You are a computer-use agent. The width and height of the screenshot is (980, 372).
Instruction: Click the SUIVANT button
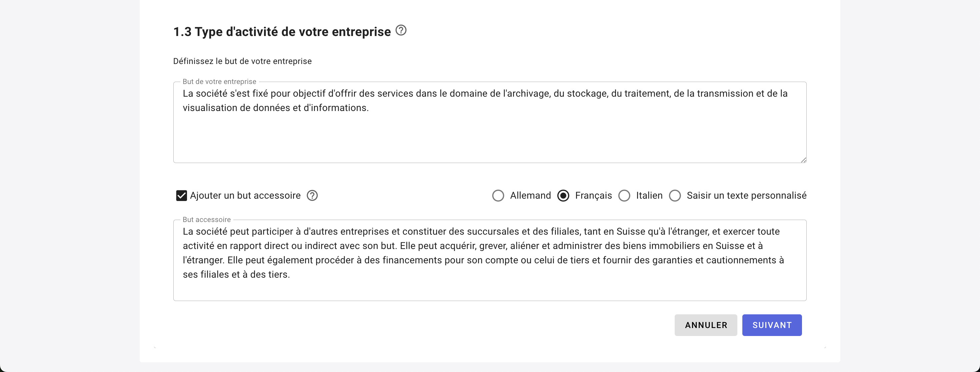pyautogui.click(x=772, y=325)
